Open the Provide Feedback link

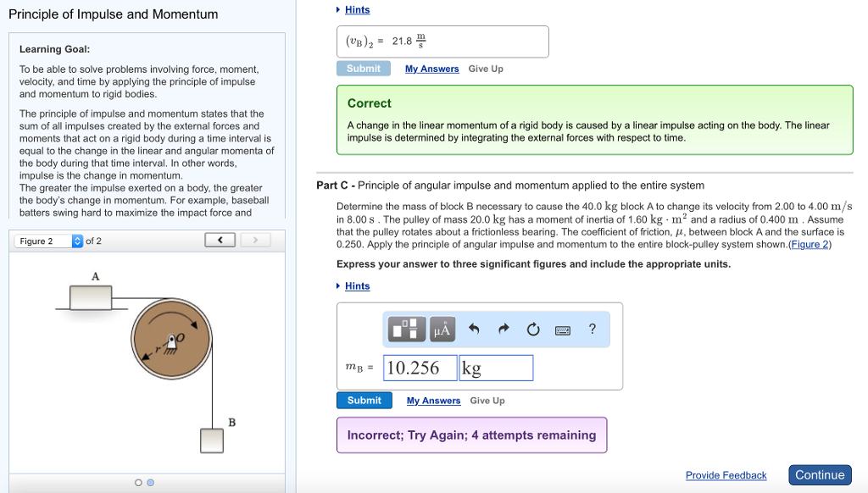(726, 475)
